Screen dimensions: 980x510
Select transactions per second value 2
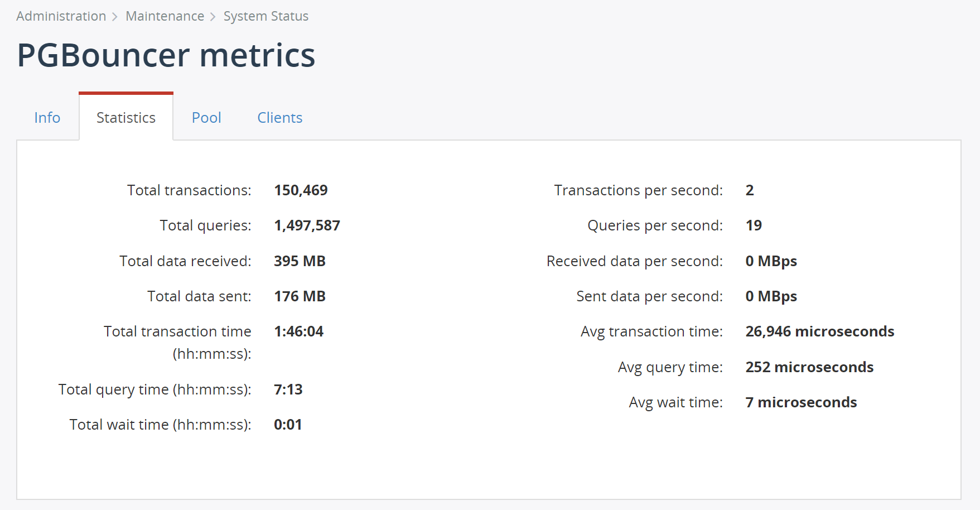(750, 190)
